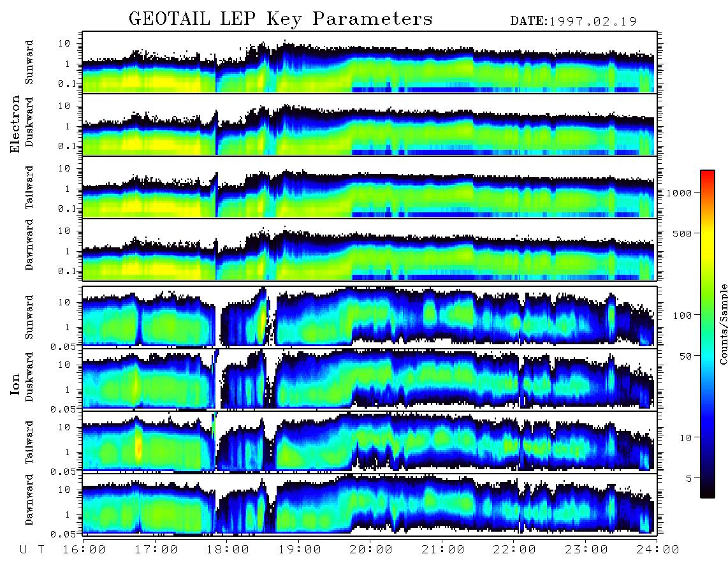Click the color bar's 10 label

[685, 437]
